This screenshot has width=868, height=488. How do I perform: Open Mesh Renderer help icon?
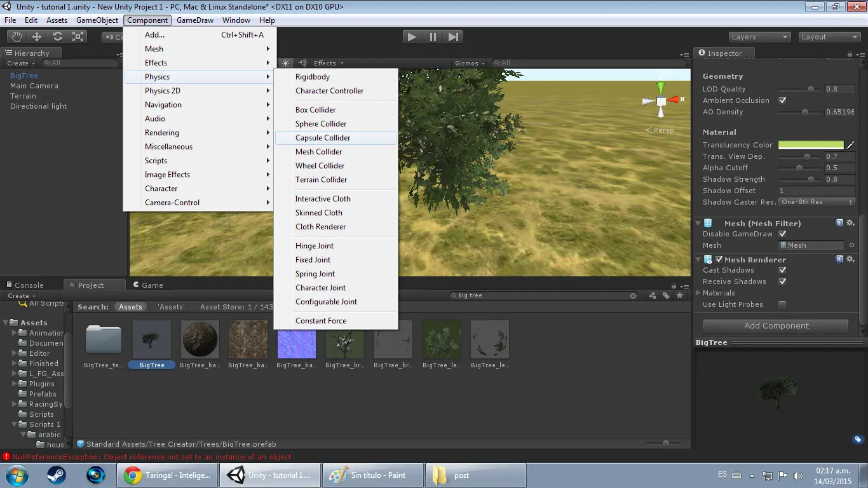(x=839, y=259)
